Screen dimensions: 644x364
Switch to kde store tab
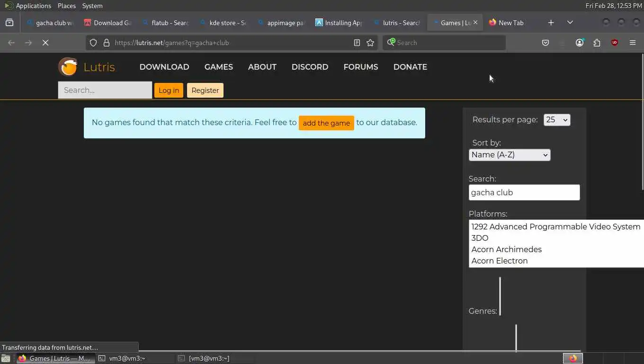click(224, 23)
